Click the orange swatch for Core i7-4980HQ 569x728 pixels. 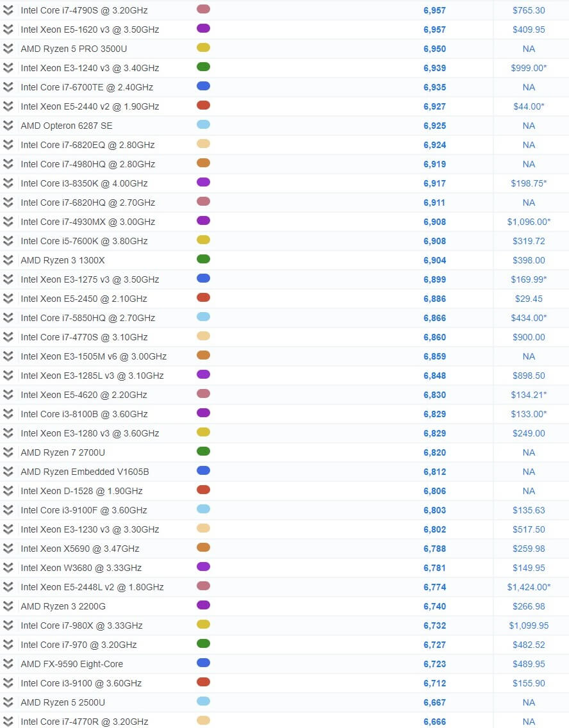203,163
